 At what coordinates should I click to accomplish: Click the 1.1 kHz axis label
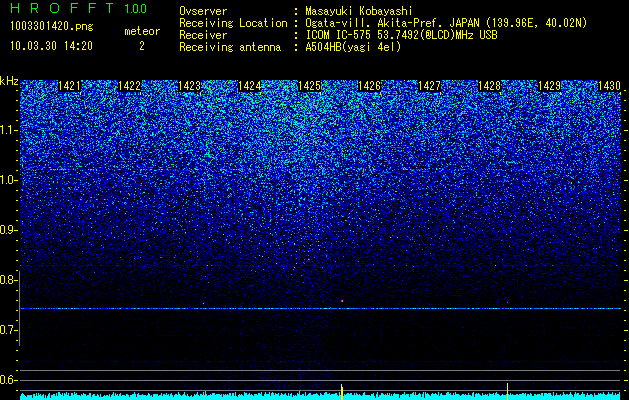(x=9, y=130)
